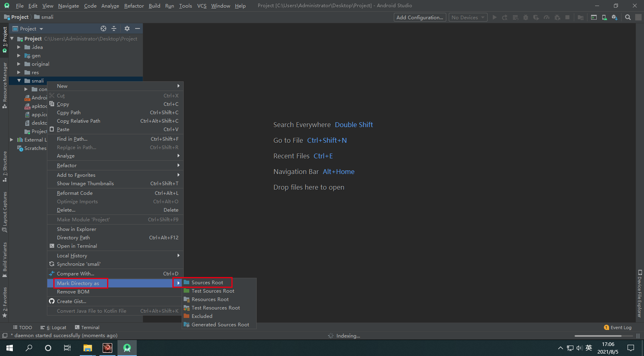Click the Collapse All icon in Project panel
Viewport: 644px width, 356px height.
click(114, 28)
